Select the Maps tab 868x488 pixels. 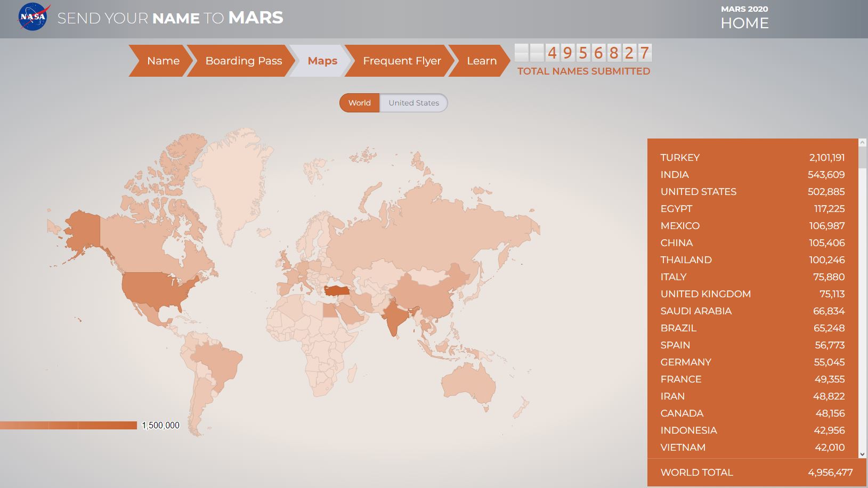pyautogui.click(x=321, y=61)
